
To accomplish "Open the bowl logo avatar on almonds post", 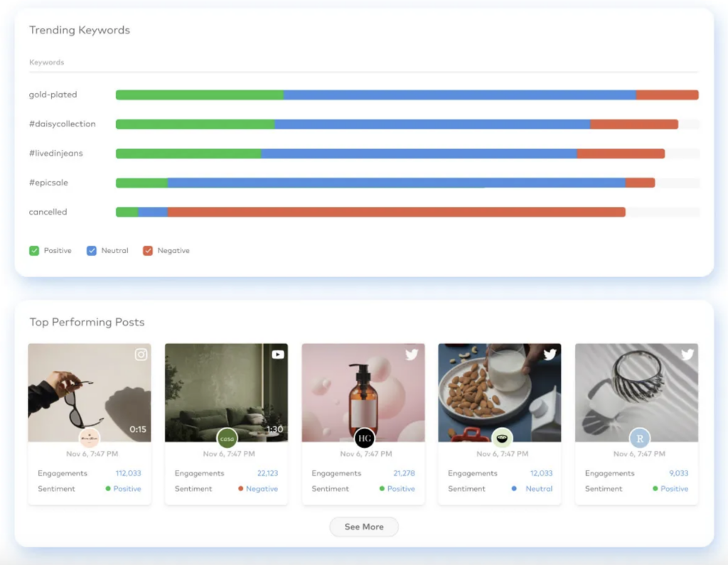I will point(502,438).
